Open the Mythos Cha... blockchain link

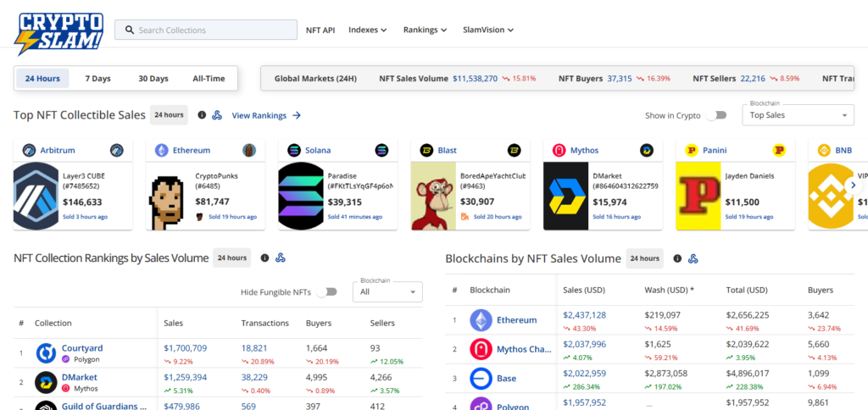[524, 349]
